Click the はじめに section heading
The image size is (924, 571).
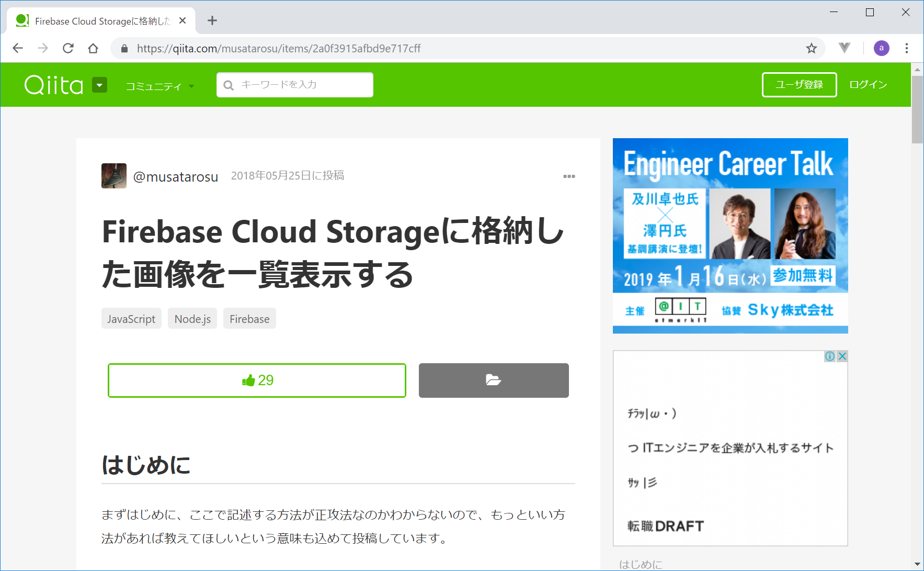[146, 465]
